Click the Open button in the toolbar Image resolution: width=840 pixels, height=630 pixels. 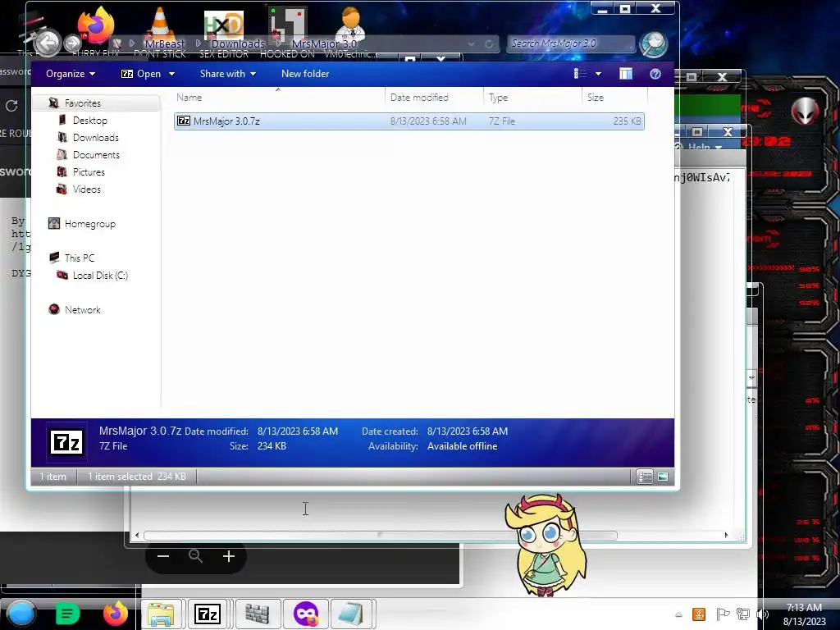click(x=141, y=74)
